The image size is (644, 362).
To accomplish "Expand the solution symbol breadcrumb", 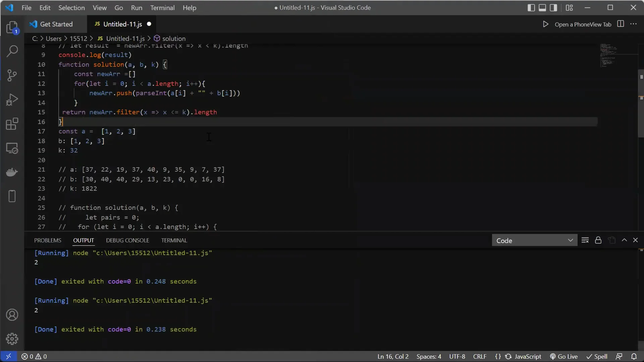I will pos(170,39).
